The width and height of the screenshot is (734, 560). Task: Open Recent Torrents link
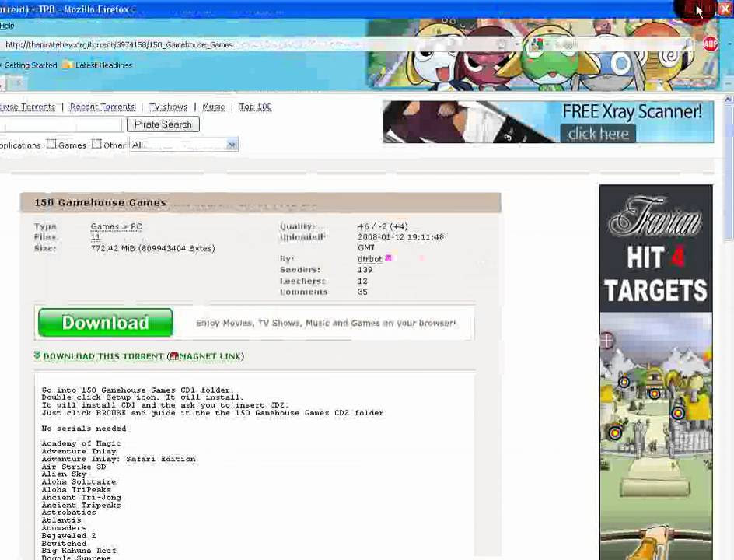[102, 107]
